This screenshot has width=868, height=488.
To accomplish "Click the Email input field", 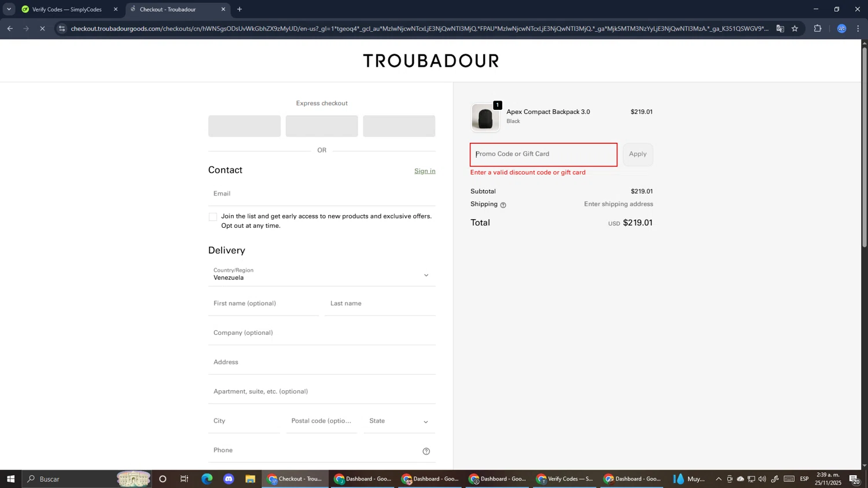I will tap(322, 194).
